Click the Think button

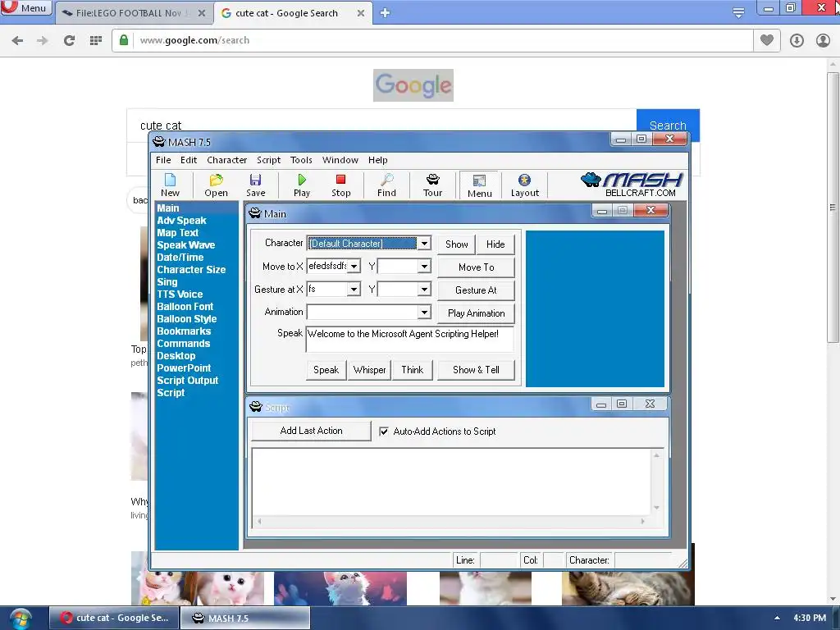[413, 370]
